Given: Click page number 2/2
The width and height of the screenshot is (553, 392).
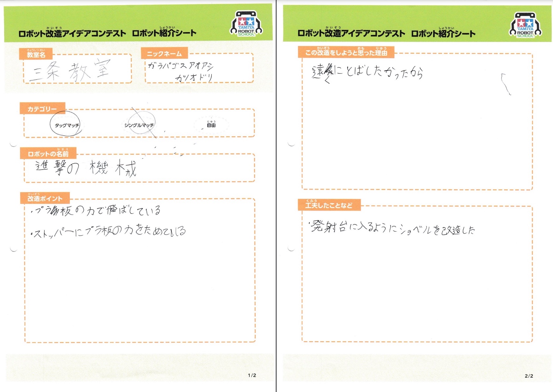Looking at the screenshot, I should point(529,376).
